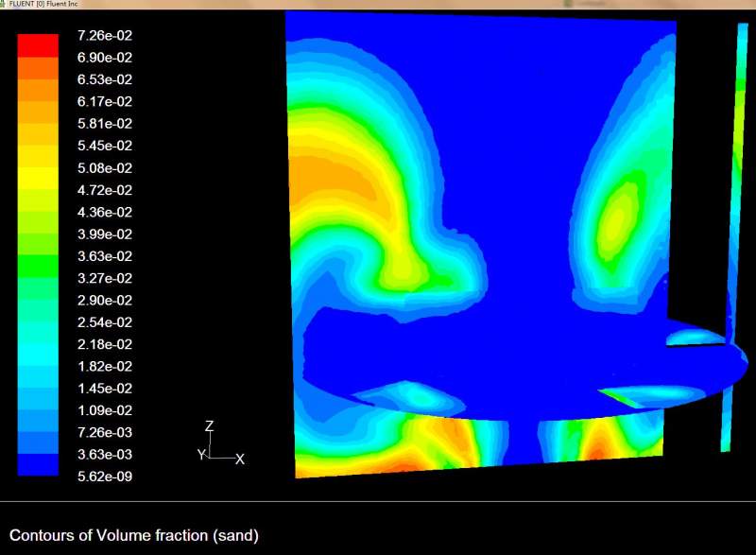Click the 'FLUENT [0] Fluent Inc' window title
Screen dimensions: 756x555
[43, 4]
